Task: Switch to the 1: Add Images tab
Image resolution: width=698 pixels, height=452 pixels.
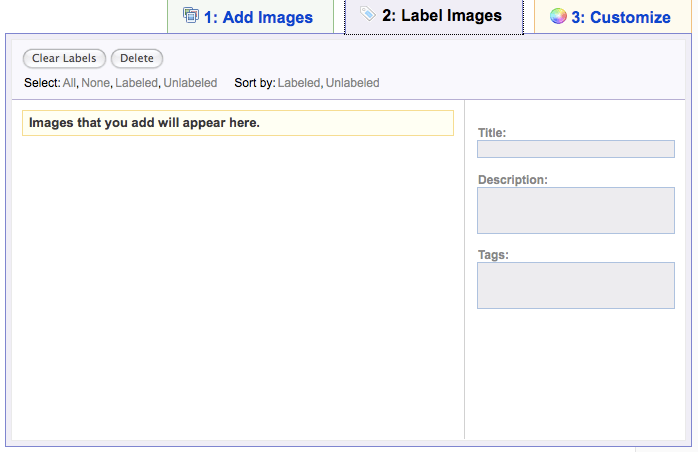Action: 258,17
